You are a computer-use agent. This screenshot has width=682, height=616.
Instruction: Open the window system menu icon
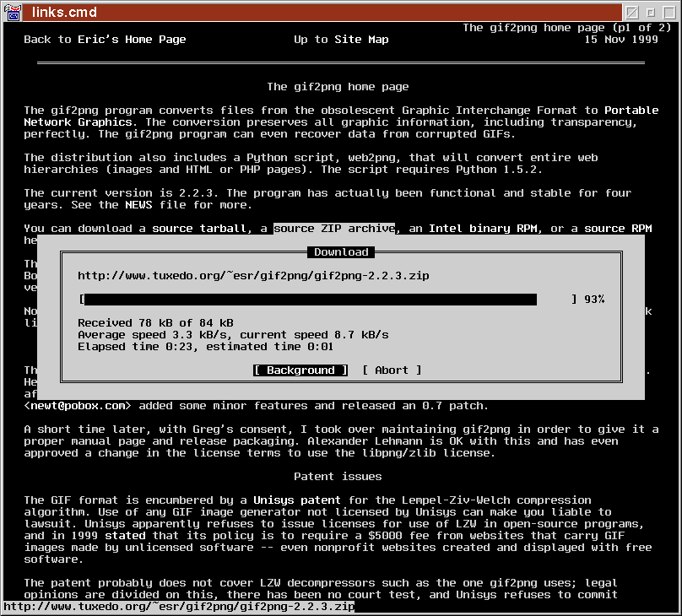pyautogui.click(x=13, y=12)
